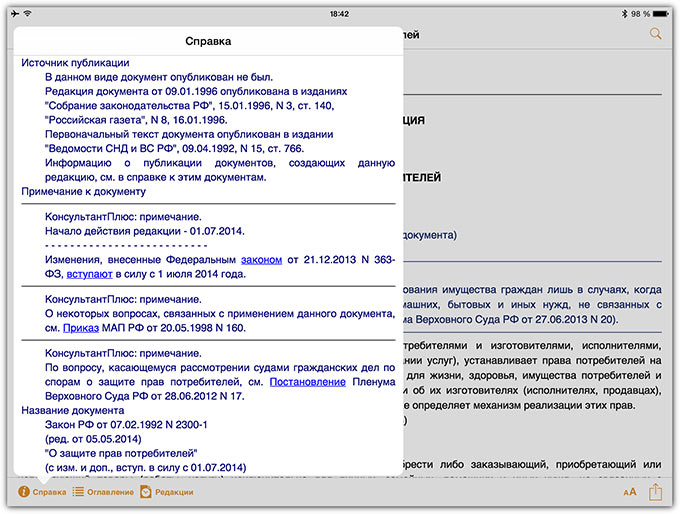Tap the 'Источник публикации' heading
The image size is (680, 514).
click(x=75, y=63)
